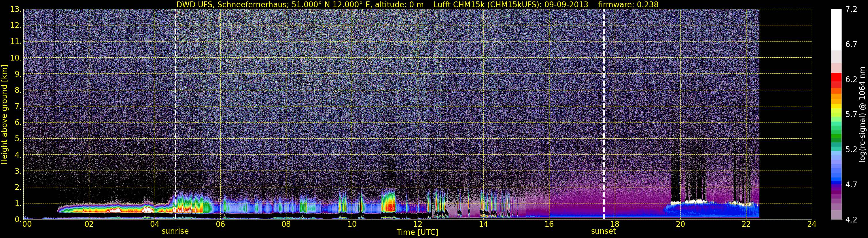Click the time axis tick label 12
Screen dimensions: 868x238
click(x=417, y=224)
